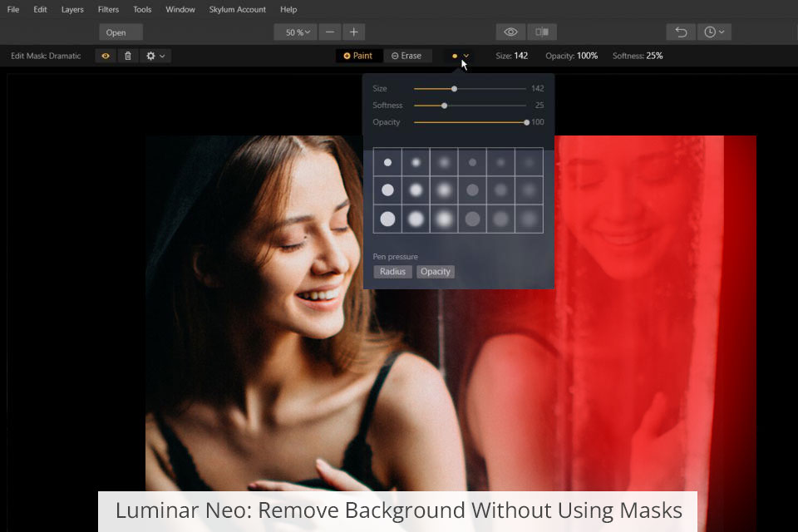Toggle the preview eye icon in toolbar
This screenshot has height=532, width=798.
(510, 32)
